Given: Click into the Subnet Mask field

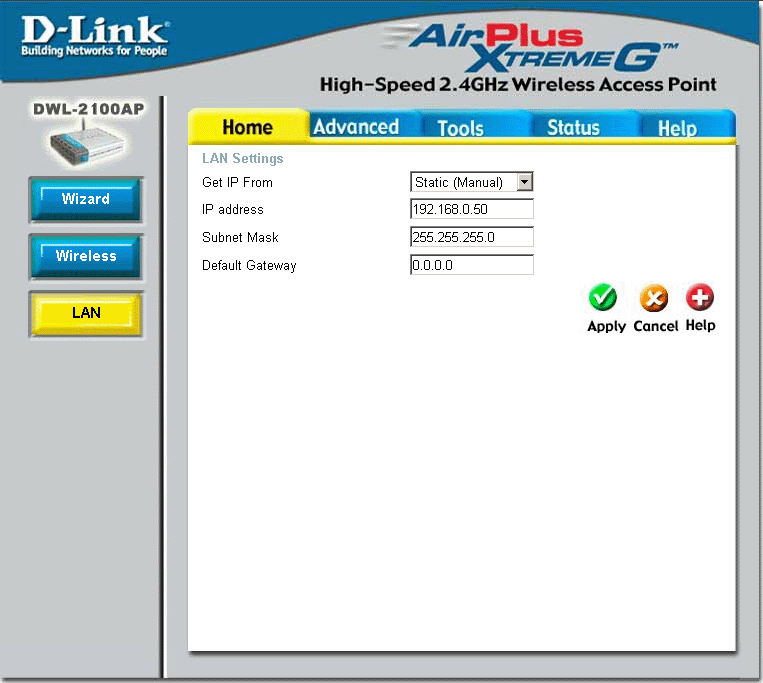Looking at the screenshot, I should (472, 237).
